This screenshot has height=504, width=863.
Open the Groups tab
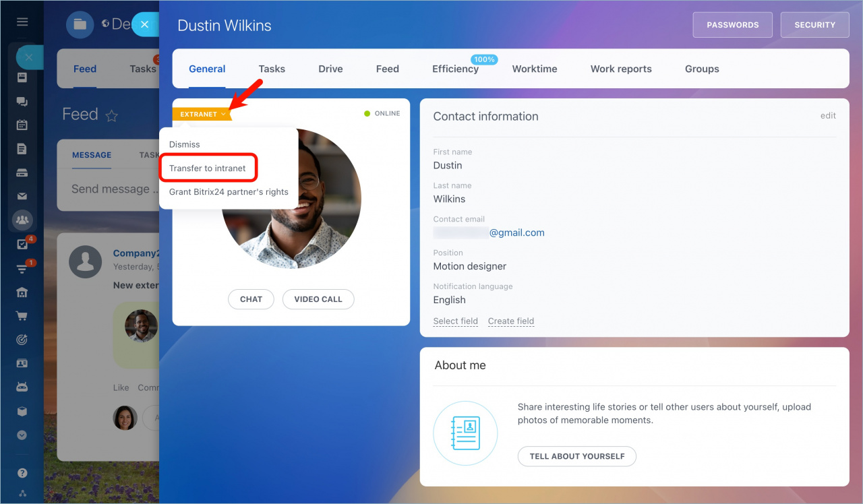pos(702,69)
